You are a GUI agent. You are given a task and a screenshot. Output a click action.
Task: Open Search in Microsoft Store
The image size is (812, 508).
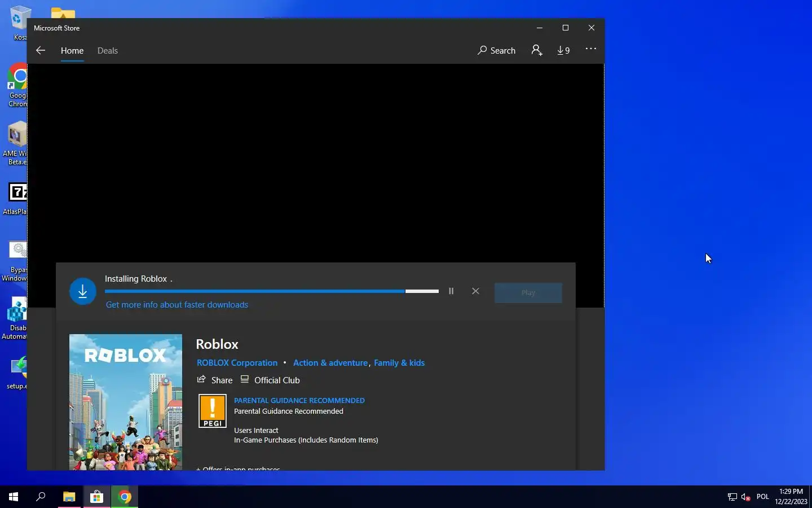click(496, 50)
